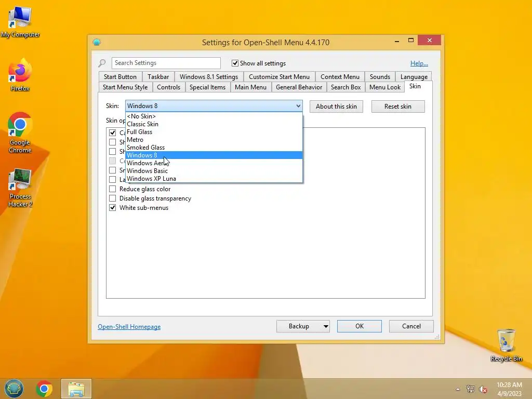Confirm settings with OK
This screenshot has height=399, width=532.
[360, 326]
